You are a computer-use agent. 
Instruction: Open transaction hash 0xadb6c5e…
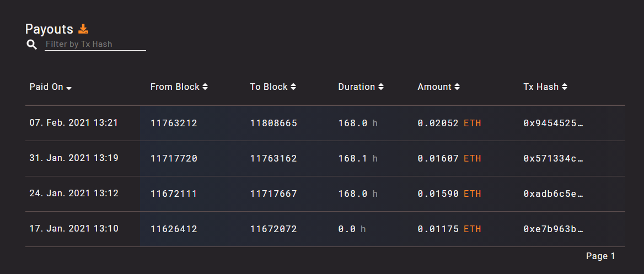pos(552,194)
